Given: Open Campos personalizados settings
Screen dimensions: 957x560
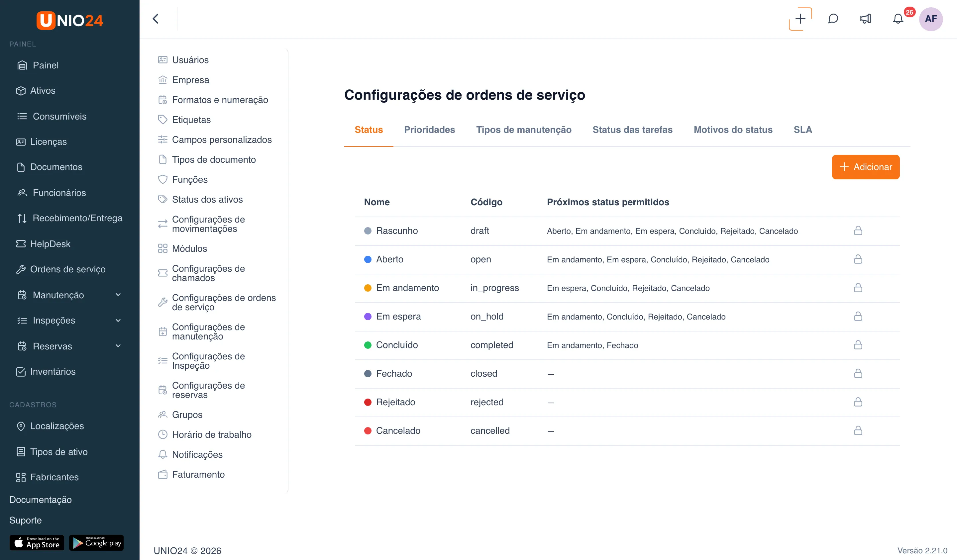Looking at the screenshot, I should point(221,140).
